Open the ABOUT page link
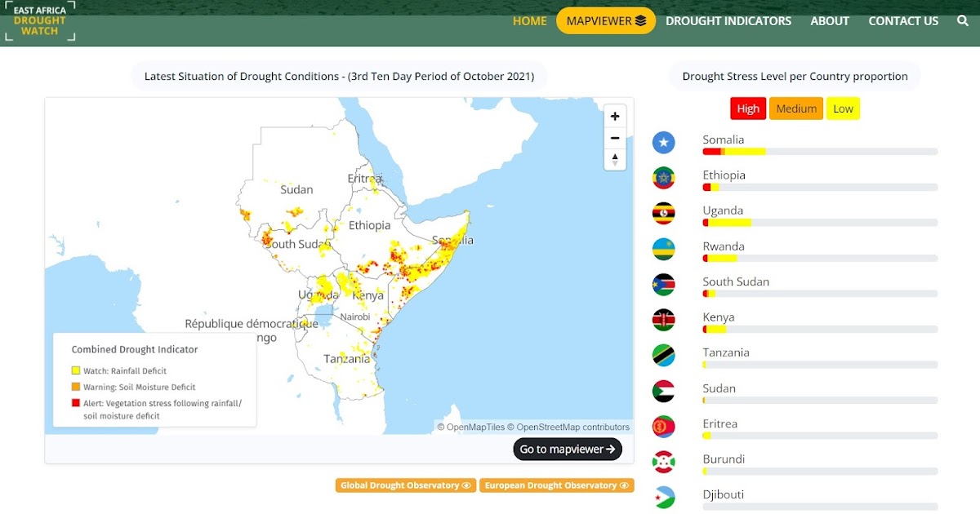The width and height of the screenshot is (980, 514). (830, 20)
